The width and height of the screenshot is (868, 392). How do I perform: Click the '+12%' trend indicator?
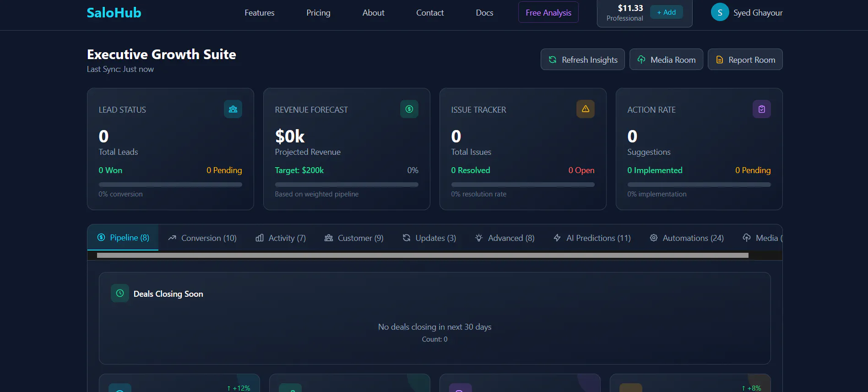[x=239, y=388]
